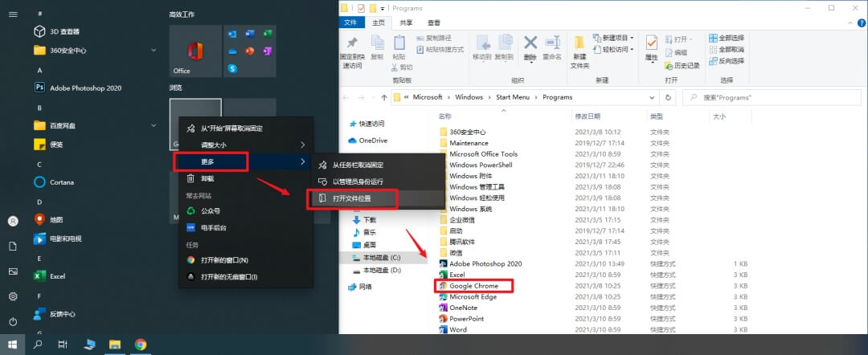Viewport: 868px width, 355px height.
Task: Open Settings gear in Start sidebar
Action: pos(13,296)
